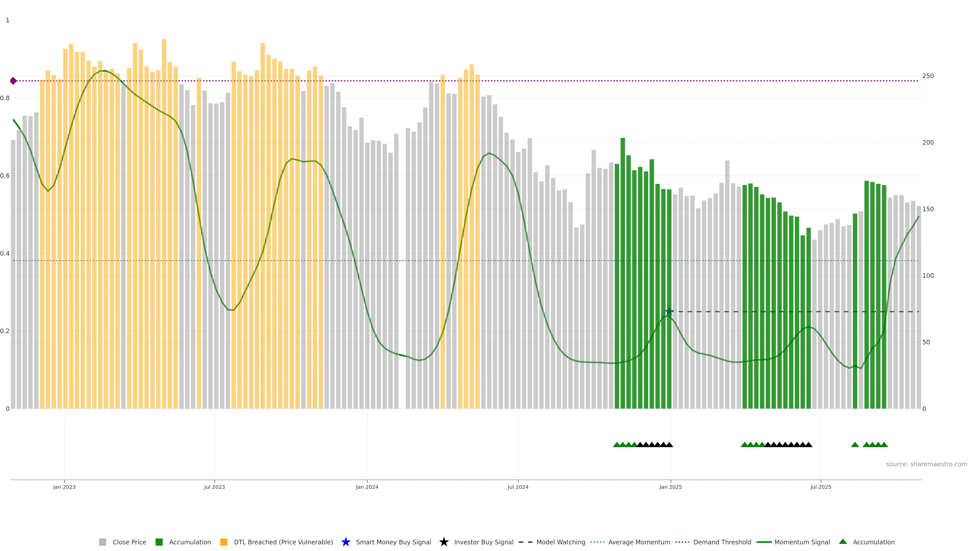
Task: Click the blue star marker on the chart
Action: pyautogui.click(x=669, y=311)
